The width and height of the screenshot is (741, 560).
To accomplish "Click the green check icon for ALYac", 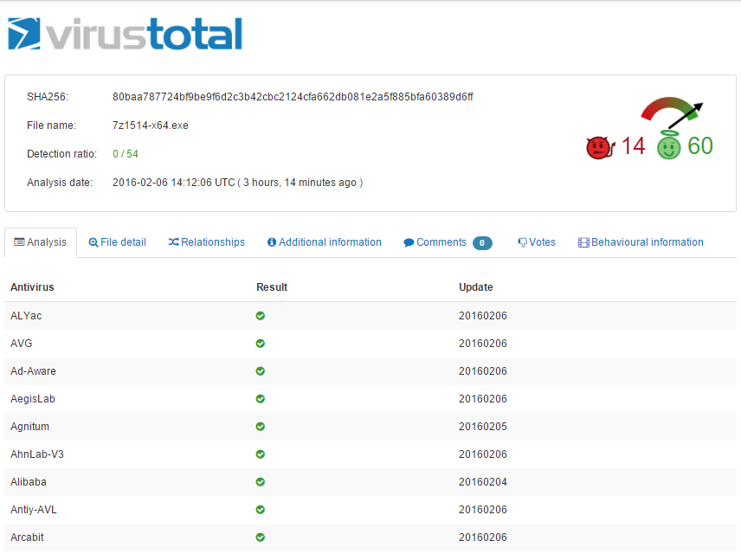I will 260,316.
